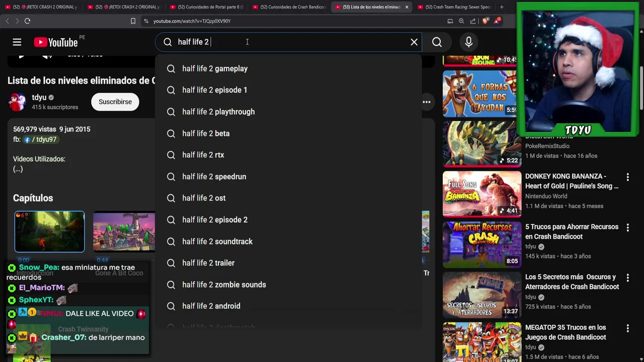The image size is (644, 362).
Task: Open the tdyu channel name link
Action: (39, 98)
